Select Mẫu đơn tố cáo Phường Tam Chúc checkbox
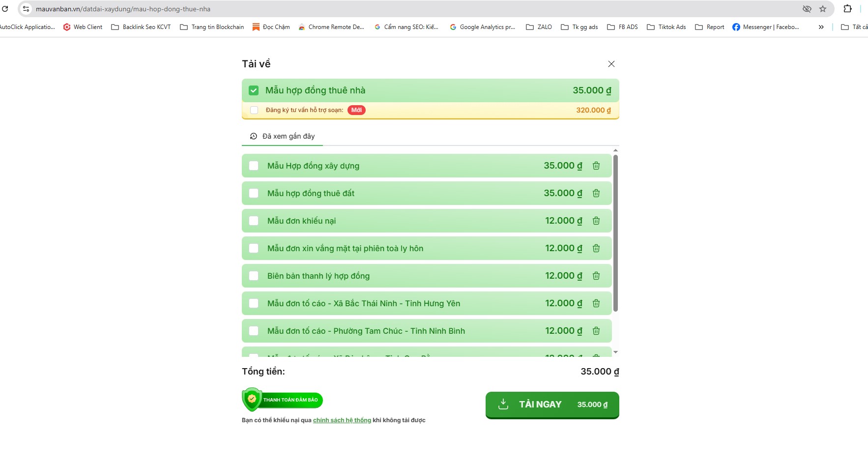This screenshot has height=463, width=868. tap(254, 331)
